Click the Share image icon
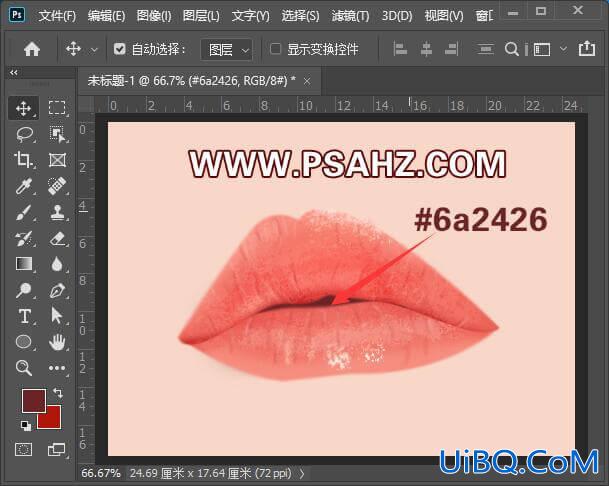Image resolution: width=609 pixels, height=486 pixels. pyautogui.click(x=586, y=49)
